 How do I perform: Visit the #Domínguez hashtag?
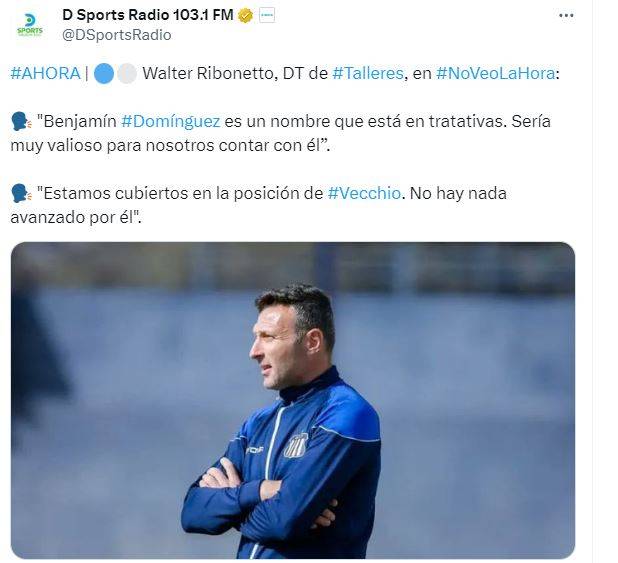[171, 121]
